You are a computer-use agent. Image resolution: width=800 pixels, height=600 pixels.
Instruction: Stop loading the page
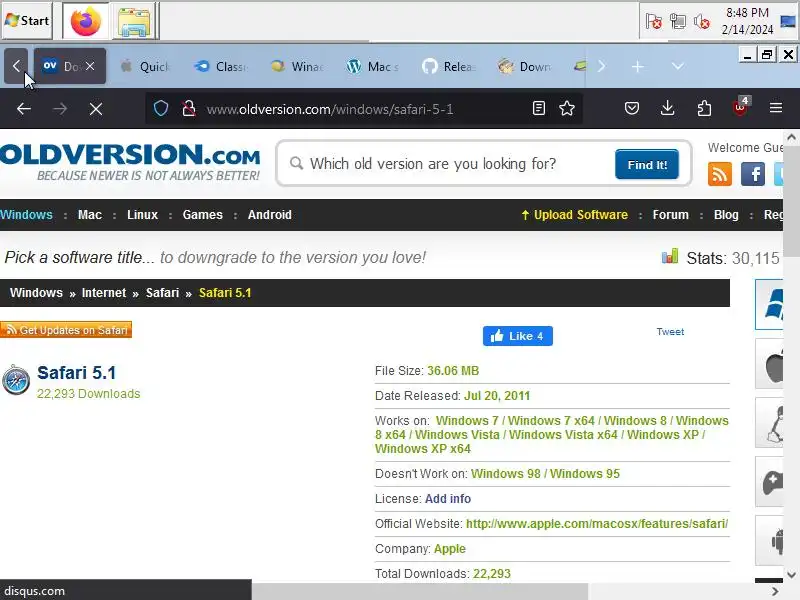tap(95, 108)
